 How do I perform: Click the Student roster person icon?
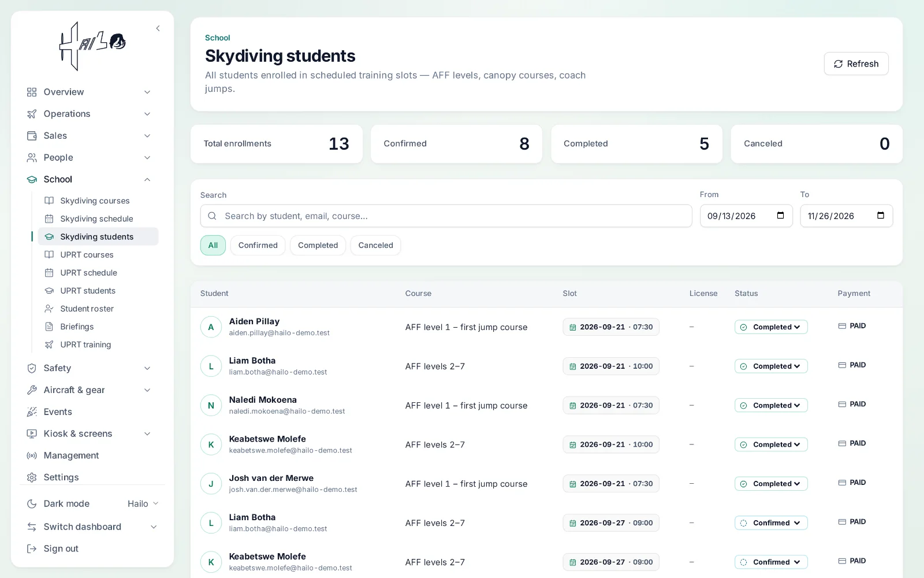click(x=49, y=309)
